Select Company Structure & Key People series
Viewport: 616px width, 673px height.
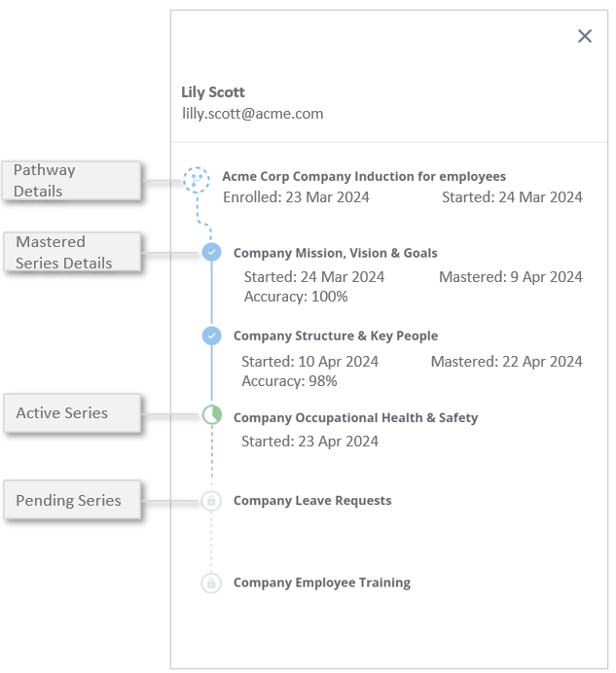(x=336, y=336)
